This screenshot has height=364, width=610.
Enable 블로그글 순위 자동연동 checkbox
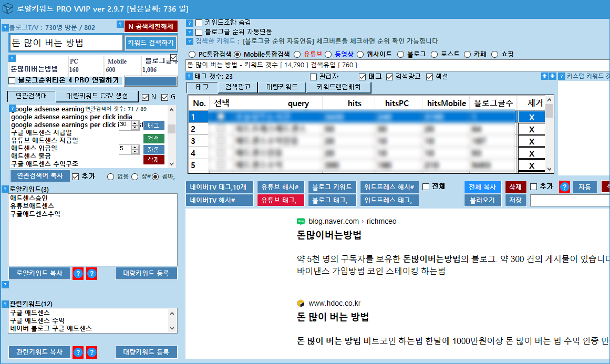[x=199, y=32]
